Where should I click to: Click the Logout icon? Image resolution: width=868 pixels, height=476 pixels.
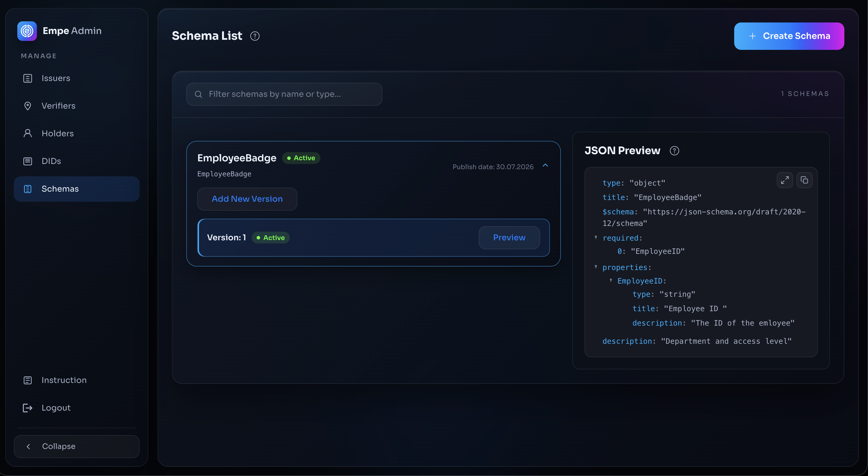(x=28, y=408)
